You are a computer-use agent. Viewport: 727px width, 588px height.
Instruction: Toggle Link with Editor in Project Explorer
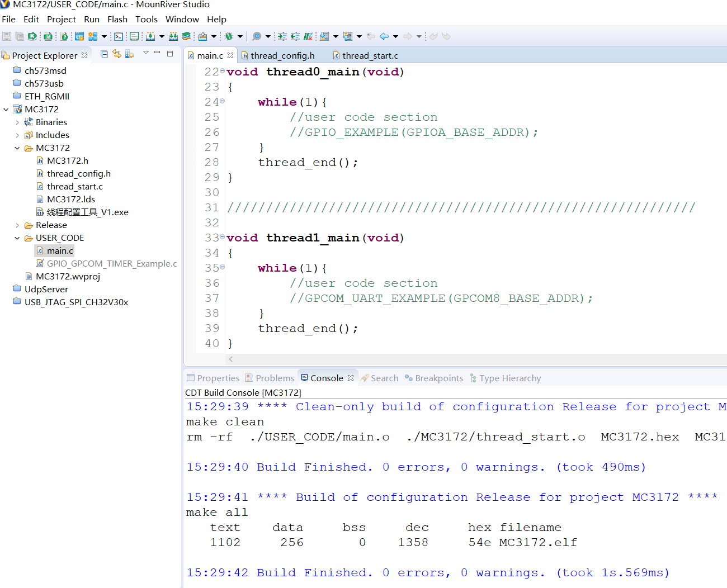click(117, 54)
